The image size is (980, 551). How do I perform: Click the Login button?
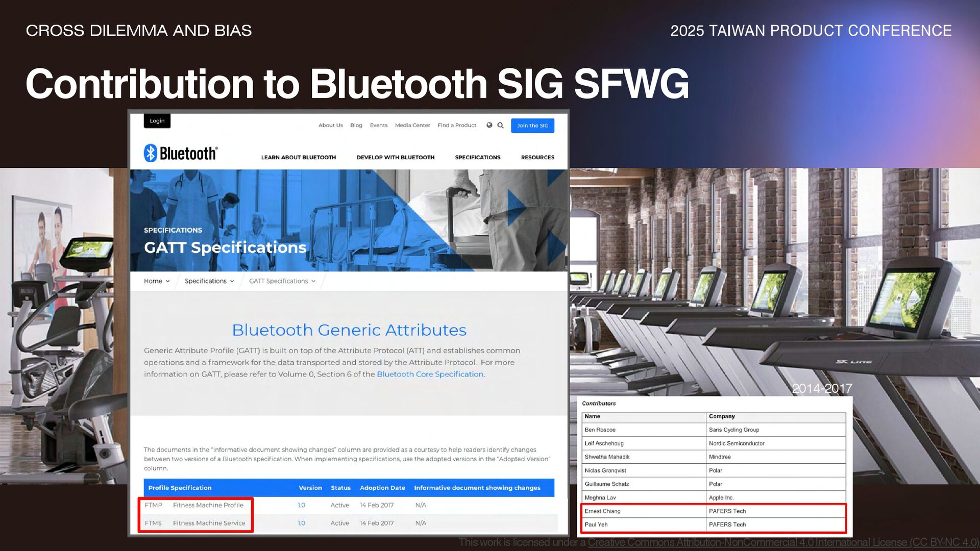click(157, 121)
